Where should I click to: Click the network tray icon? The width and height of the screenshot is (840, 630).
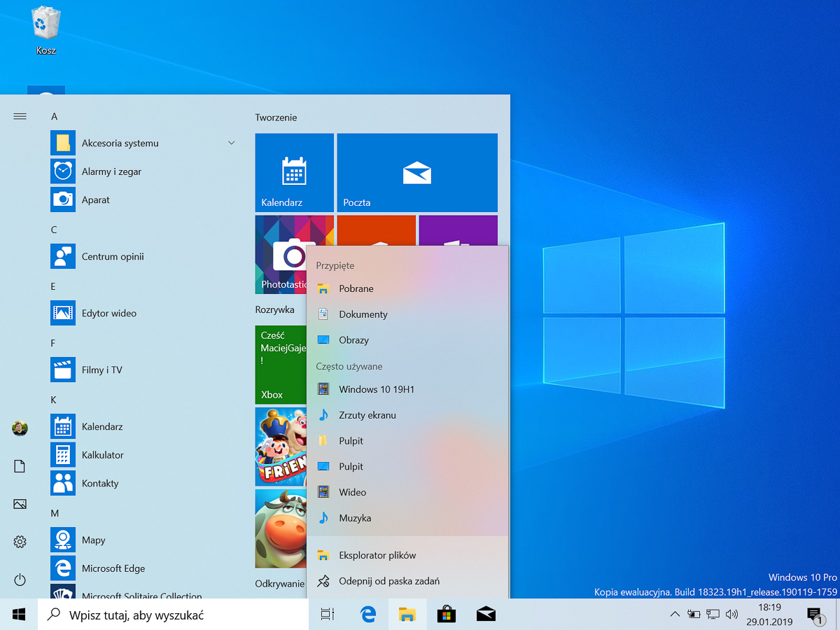click(x=713, y=615)
